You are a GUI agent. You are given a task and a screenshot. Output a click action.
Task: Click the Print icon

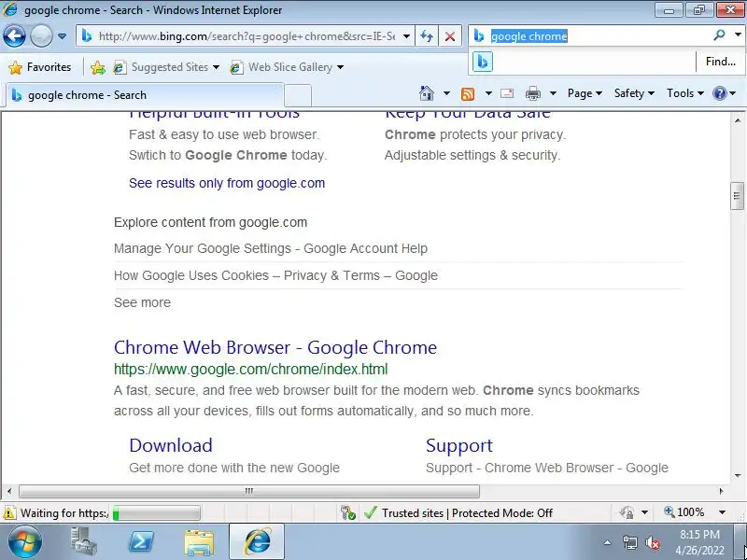pyautogui.click(x=533, y=93)
